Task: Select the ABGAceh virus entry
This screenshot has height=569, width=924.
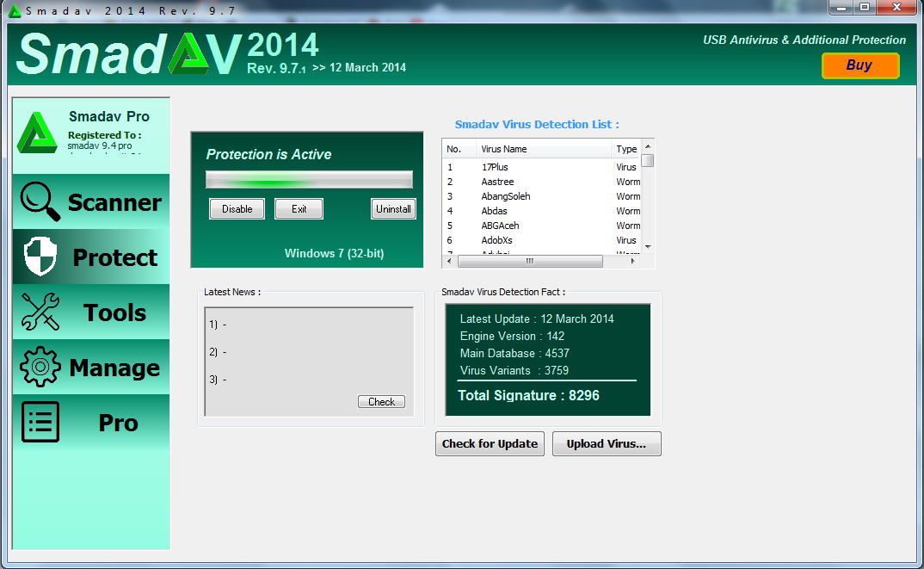Action: 541,226
